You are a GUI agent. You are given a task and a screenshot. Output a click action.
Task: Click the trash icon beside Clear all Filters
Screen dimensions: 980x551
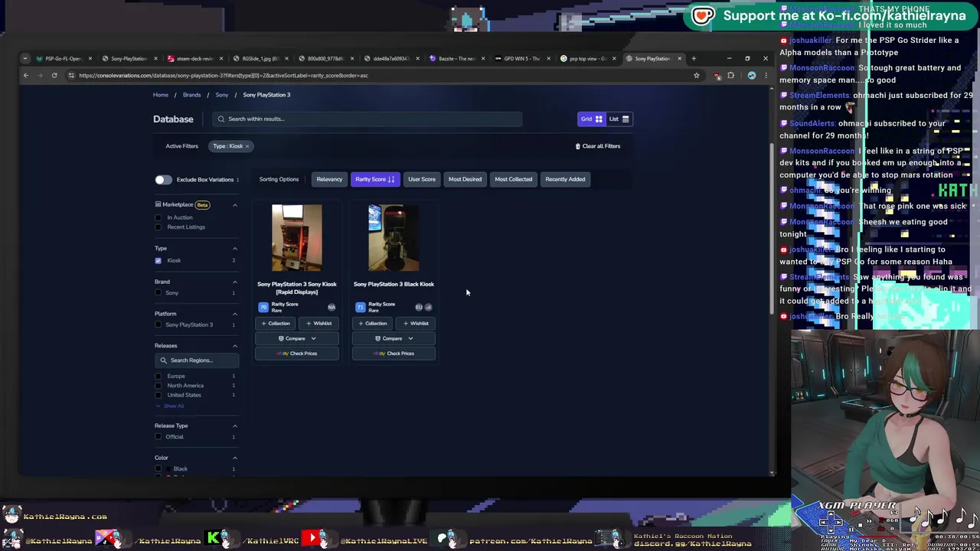pyautogui.click(x=577, y=146)
